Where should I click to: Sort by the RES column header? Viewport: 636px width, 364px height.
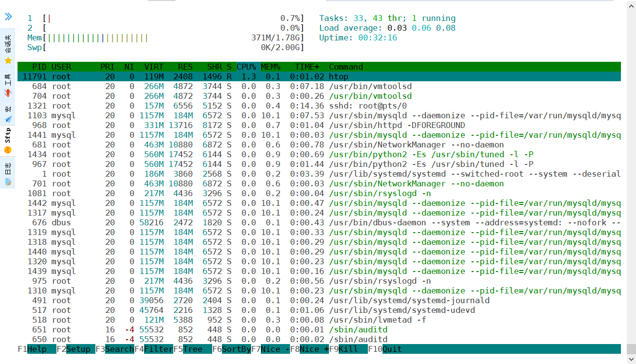185,67
